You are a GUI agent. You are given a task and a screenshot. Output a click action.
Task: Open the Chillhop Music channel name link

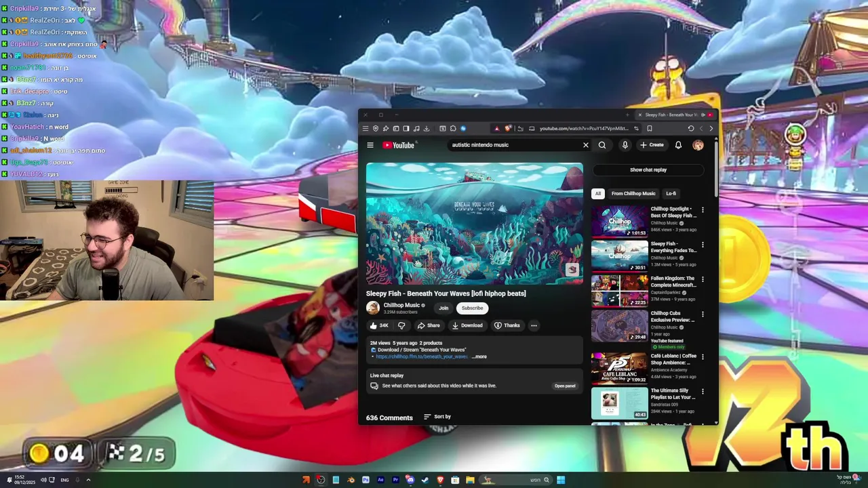[x=401, y=305]
